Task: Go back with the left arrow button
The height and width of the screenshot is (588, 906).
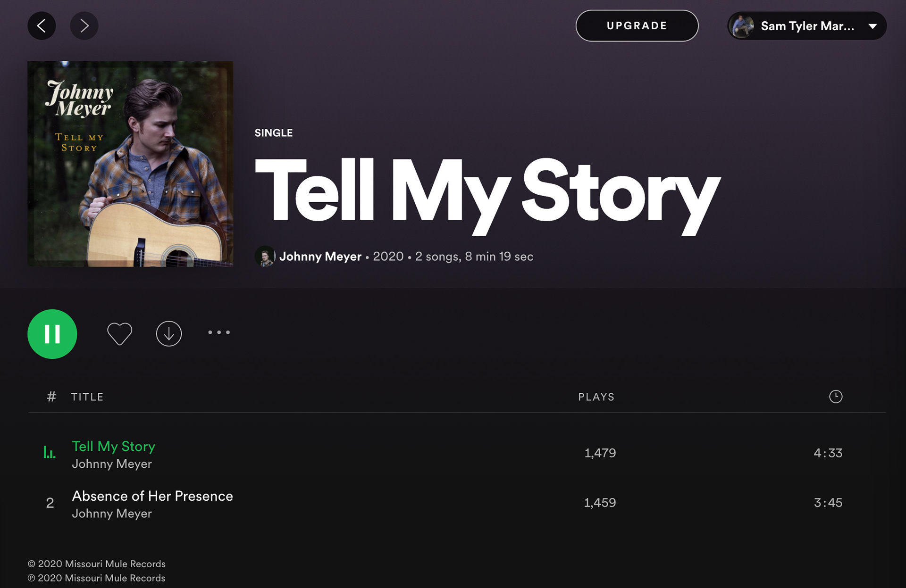Action: (42, 26)
